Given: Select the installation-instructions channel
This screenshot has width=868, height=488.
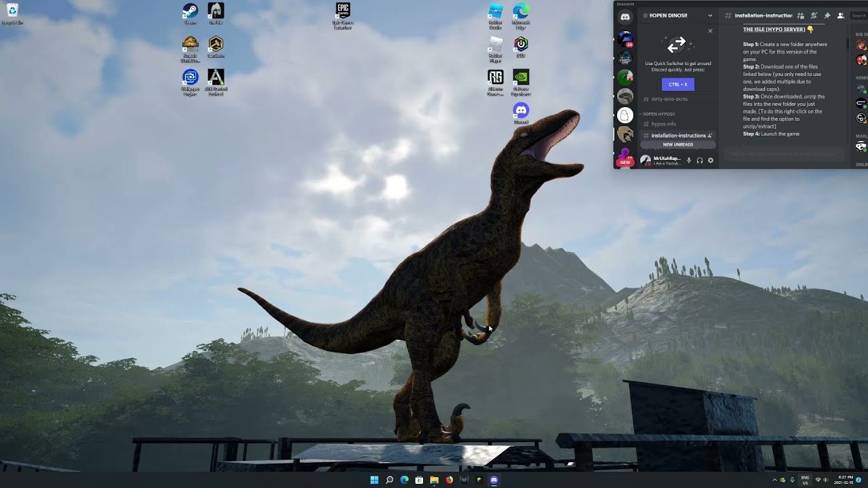Looking at the screenshot, I should click(x=678, y=136).
